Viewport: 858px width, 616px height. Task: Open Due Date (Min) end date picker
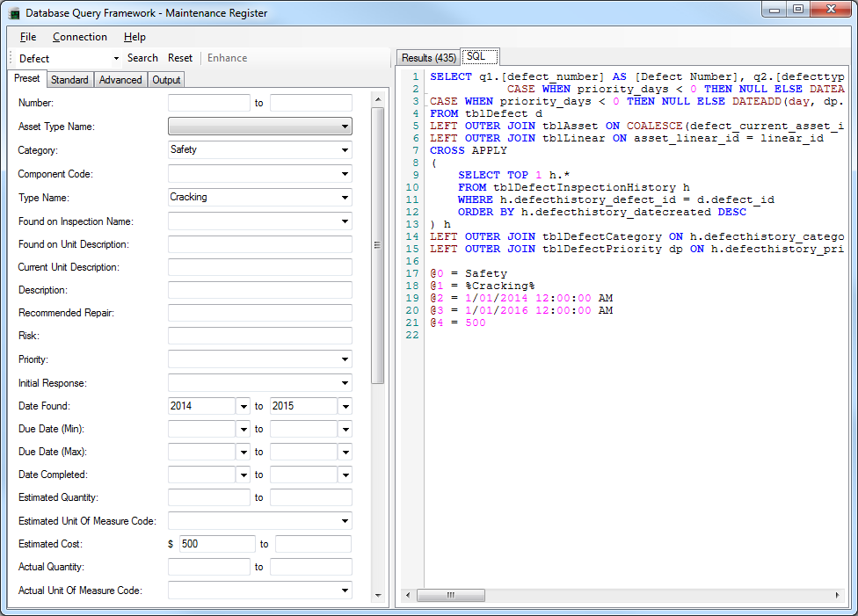[345, 430]
